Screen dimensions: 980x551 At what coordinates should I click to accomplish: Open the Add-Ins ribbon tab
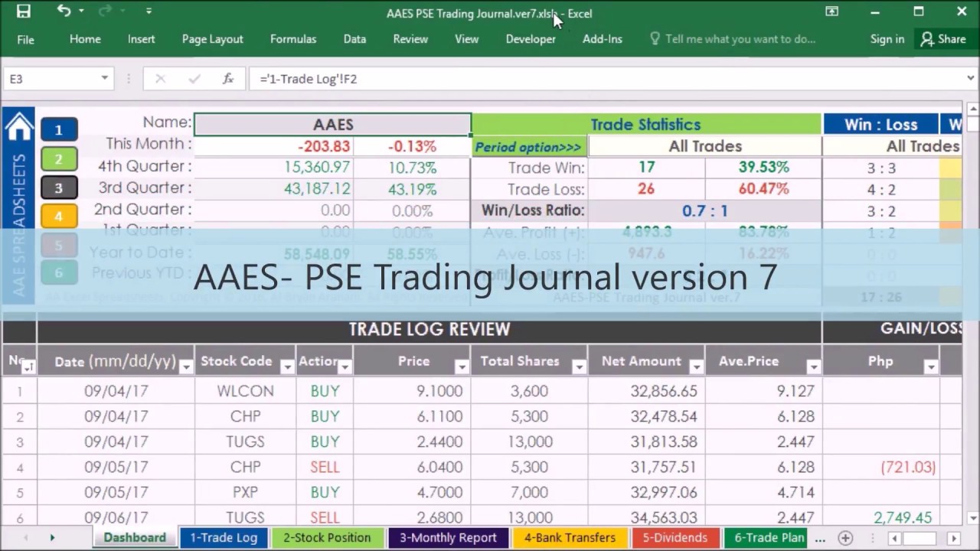tap(603, 39)
